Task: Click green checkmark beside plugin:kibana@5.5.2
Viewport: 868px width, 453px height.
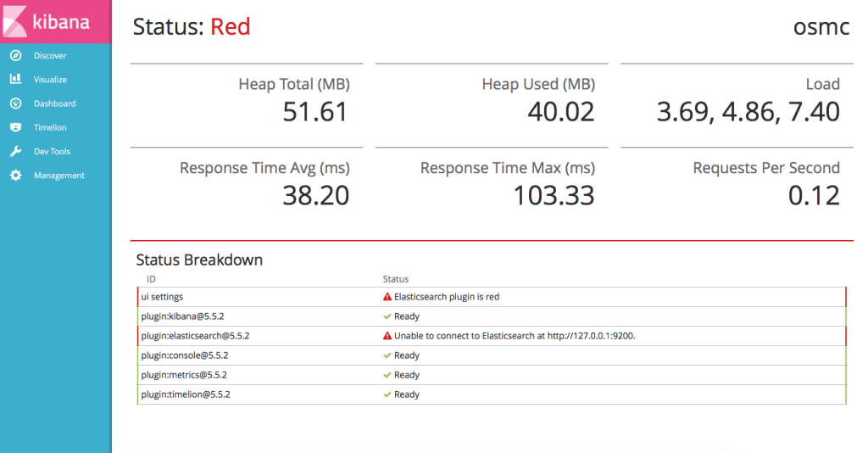Action: pyautogui.click(x=387, y=316)
